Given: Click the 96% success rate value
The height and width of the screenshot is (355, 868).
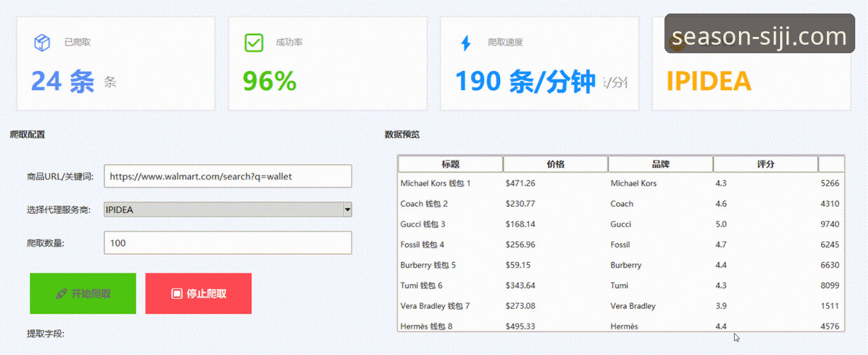Looking at the screenshot, I should click(x=269, y=82).
